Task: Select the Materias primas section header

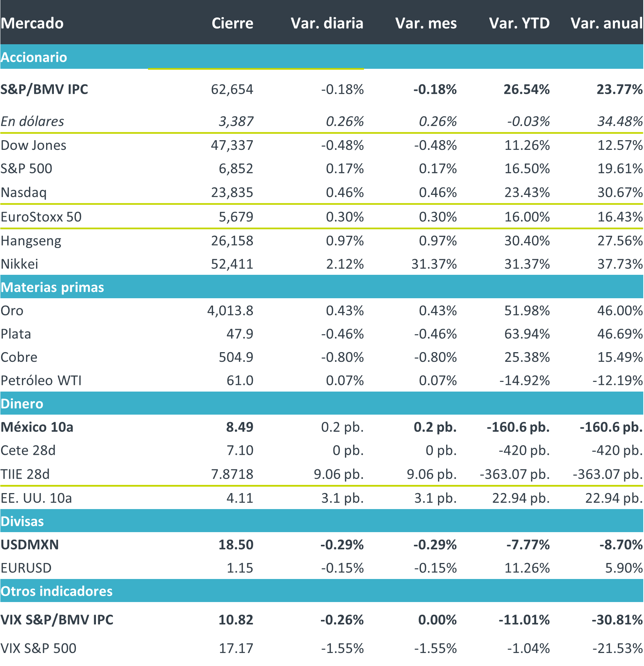Action: pos(52,287)
